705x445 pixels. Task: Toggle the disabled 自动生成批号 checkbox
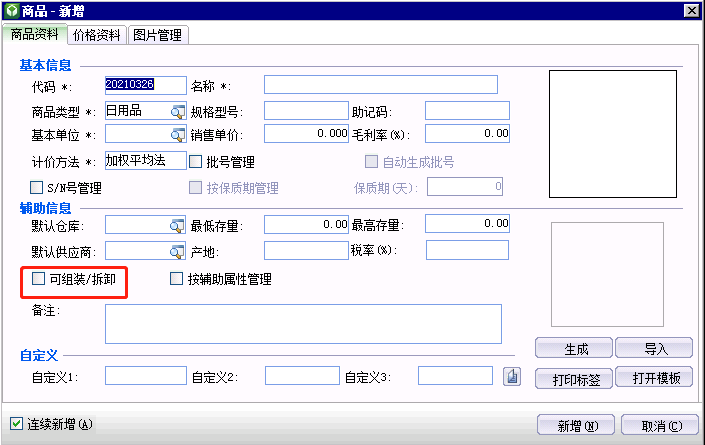click(x=371, y=161)
